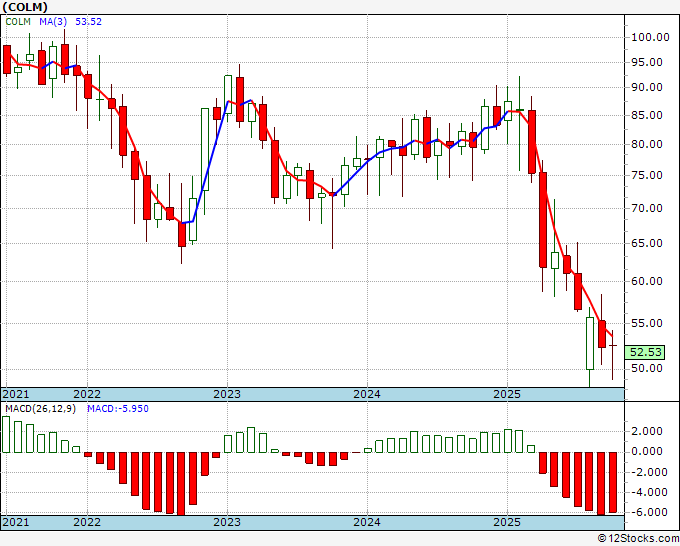Click the 100.00 price axis label
Screen dimensions: 680x546
(x=650, y=38)
